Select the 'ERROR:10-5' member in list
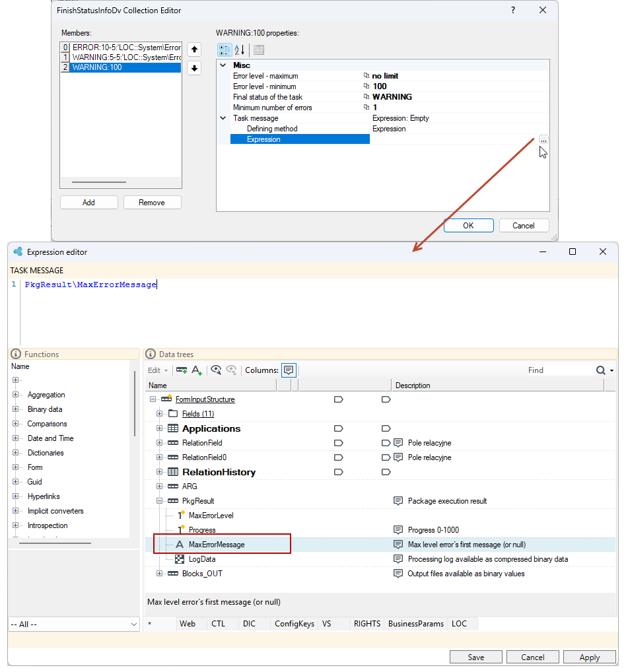This screenshot has width=628, height=672. click(x=126, y=47)
